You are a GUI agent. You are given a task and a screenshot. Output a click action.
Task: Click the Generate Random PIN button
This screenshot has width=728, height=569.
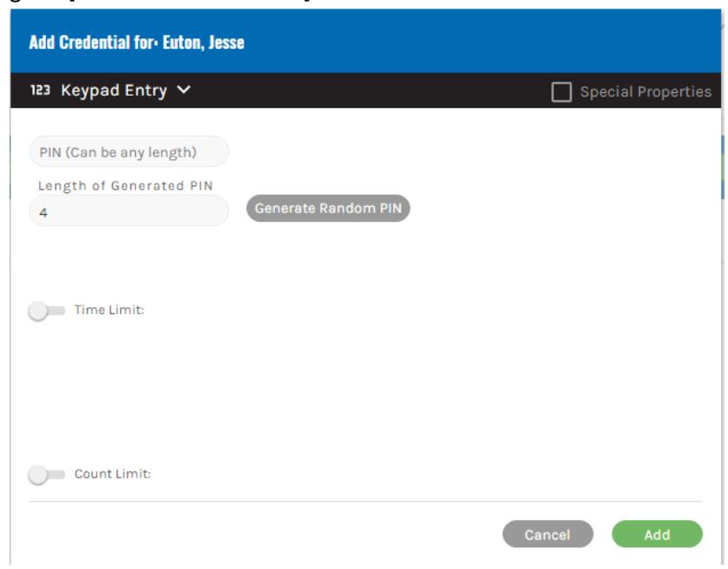click(x=328, y=208)
